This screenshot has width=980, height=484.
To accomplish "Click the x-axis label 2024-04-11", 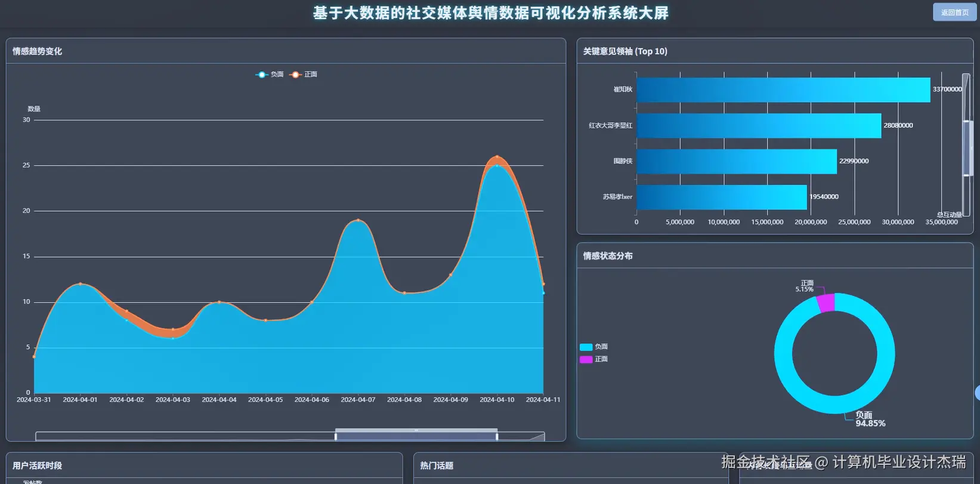I will tap(543, 400).
